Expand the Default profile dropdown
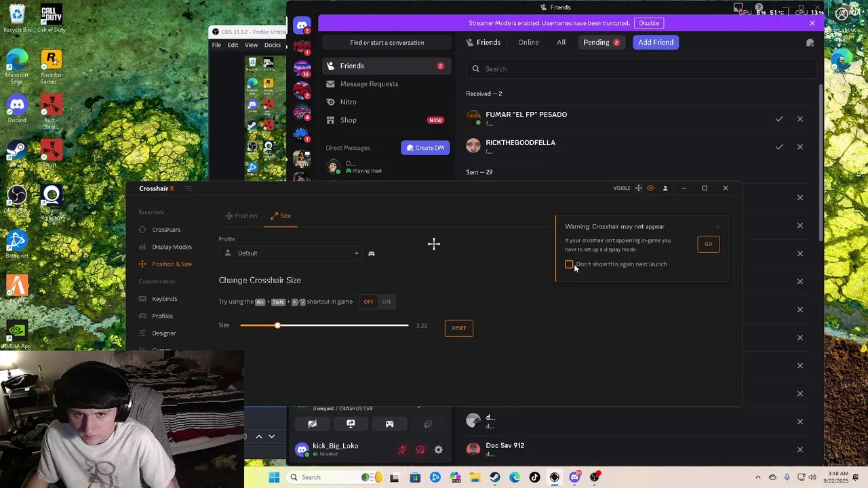This screenshot has width=868, height=488. click(292, 253)
